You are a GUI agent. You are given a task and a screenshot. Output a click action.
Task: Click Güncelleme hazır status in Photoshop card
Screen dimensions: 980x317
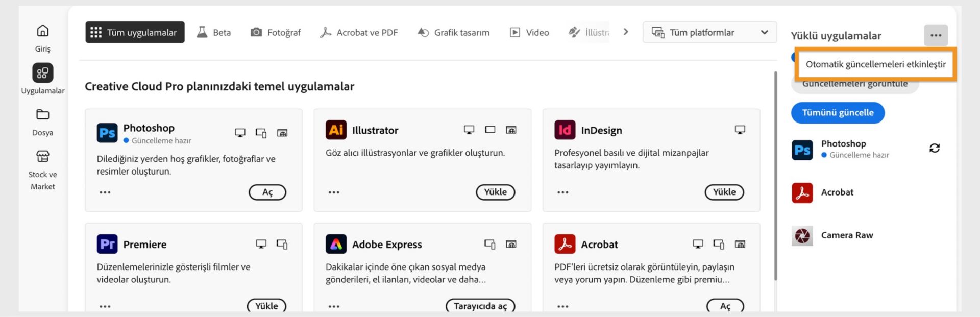(x=157, y=141)
